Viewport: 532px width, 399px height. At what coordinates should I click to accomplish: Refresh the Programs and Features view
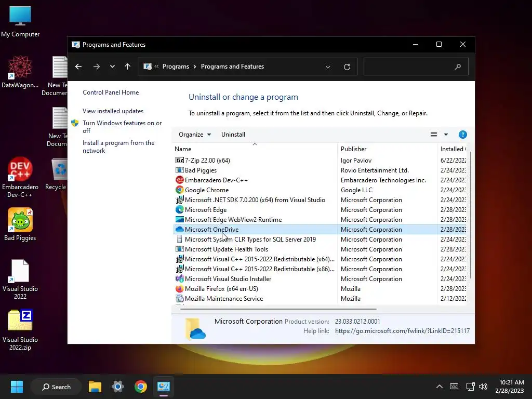(347, 67)
